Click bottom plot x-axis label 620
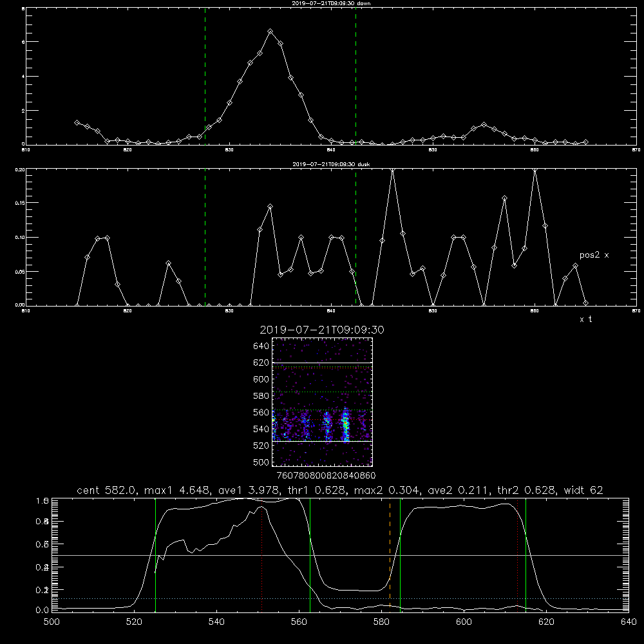The width and height of the screenshot is (644, 644). [x=546, y=622]
